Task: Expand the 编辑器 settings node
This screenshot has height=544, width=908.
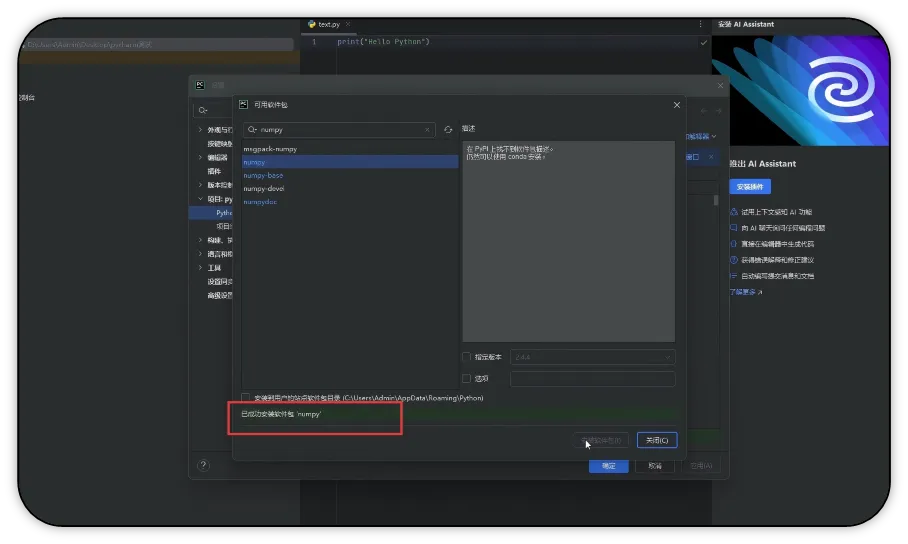Action: click(200, 158)
